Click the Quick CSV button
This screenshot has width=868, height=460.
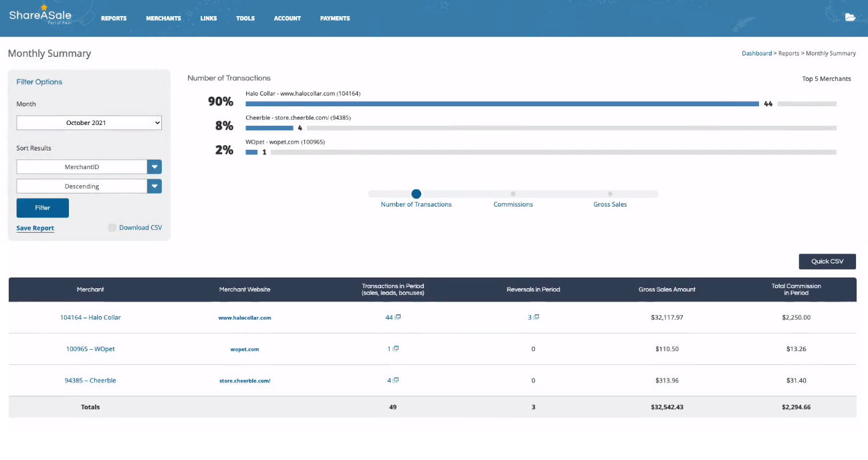827,261
